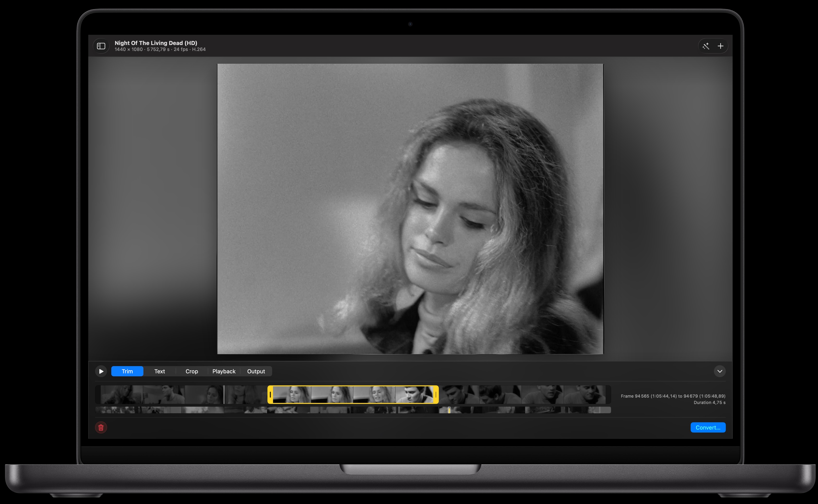
Task: Click the overview filmstrip bar
Action: pyautogui.click(x=353, y=410)
